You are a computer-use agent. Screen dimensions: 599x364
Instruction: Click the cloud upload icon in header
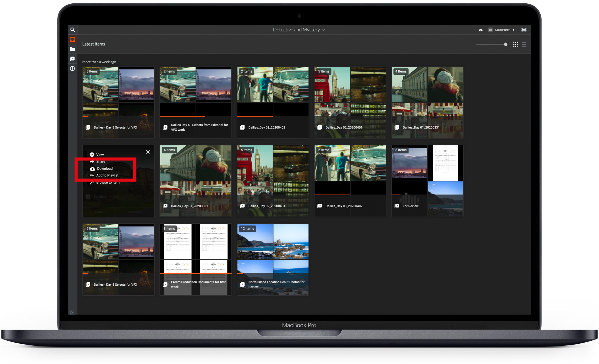[x=480, y=30]
